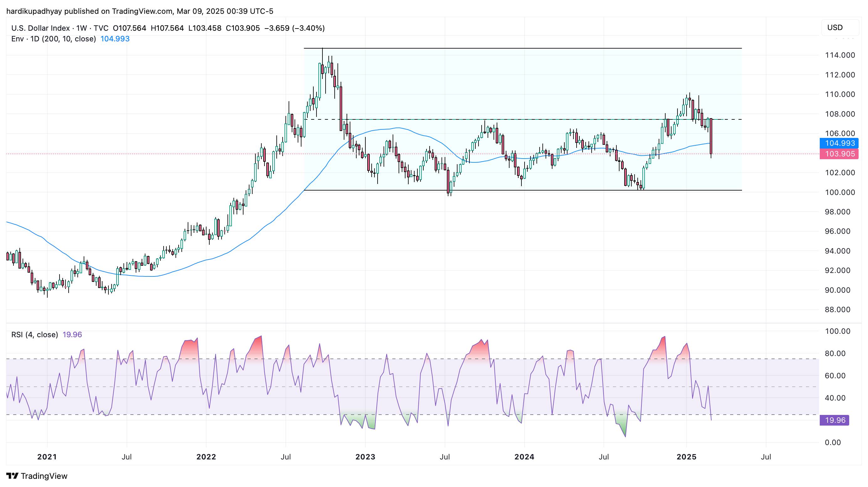Click the 2023 label on time axis
Image resolution: width=868 pixels, height=487 pixels.
click(x=365, y=457)
